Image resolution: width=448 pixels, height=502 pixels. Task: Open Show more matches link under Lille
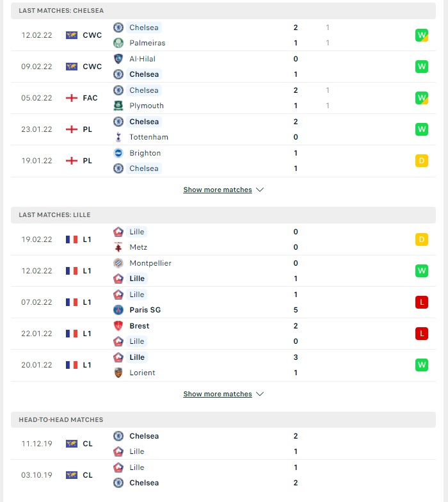[x=218, y=394]
